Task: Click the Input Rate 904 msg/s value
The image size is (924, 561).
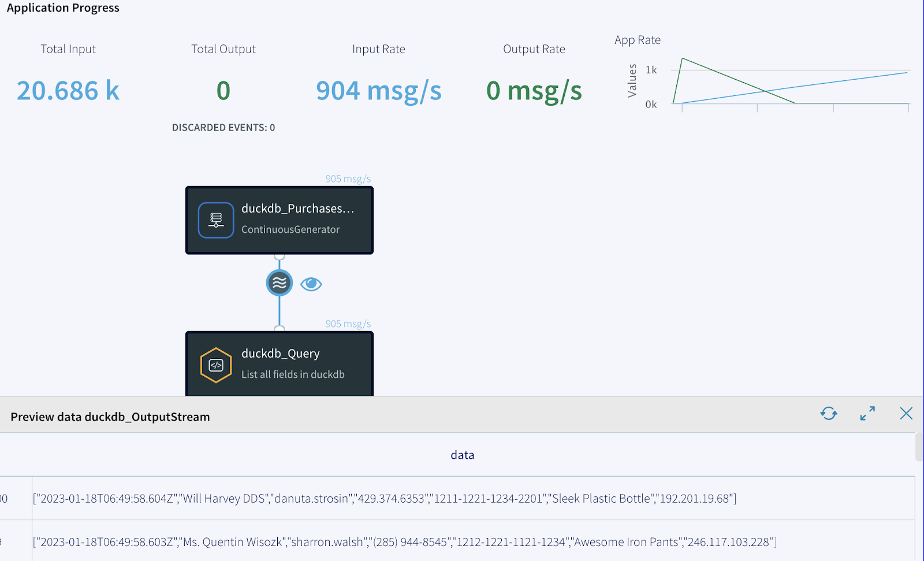Action: (378, 91)
